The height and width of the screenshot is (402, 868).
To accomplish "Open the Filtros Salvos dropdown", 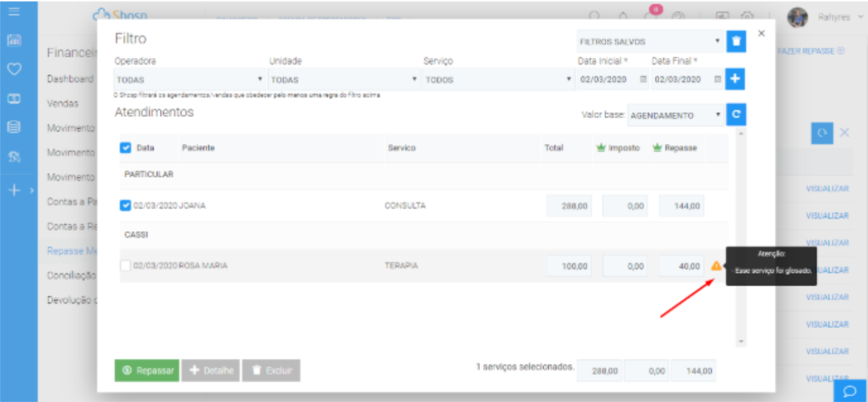I will pos(649,42).
